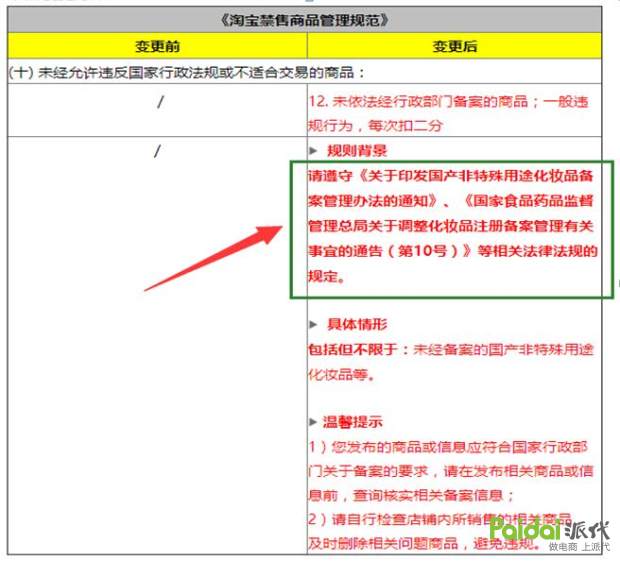Click the triangle bullet beside 温馨提示
The width and height of the screenshot is (620, 561).
(x=313, y=422)
